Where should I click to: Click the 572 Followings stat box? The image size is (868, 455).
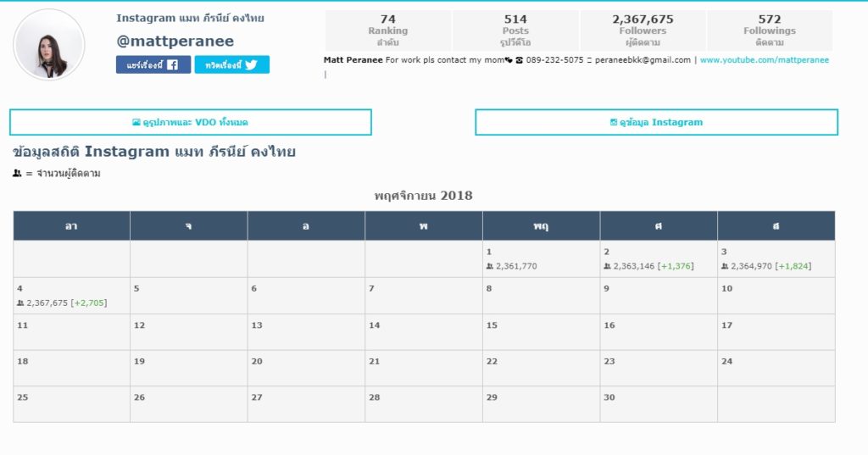click(x=770, y=31)
